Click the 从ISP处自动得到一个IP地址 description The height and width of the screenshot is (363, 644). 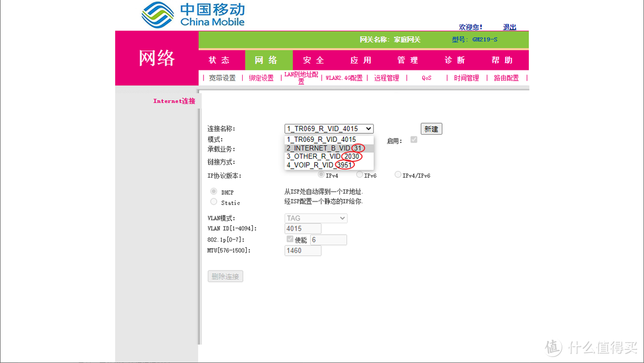tap(324, 191)
